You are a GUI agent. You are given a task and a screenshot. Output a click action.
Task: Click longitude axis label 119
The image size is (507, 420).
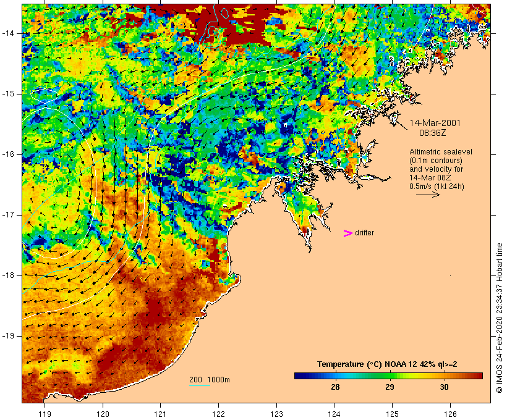45,414
